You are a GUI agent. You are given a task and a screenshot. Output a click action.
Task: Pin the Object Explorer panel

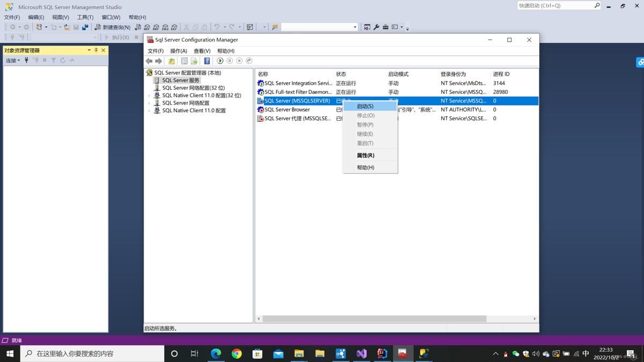click(x=96, y=50)
